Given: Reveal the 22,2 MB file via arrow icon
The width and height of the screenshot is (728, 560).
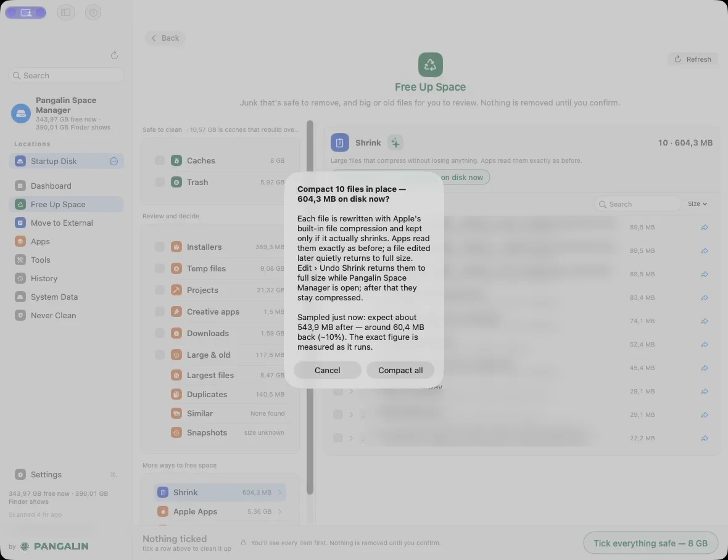Looking at the screenshot, I should 705,438.
